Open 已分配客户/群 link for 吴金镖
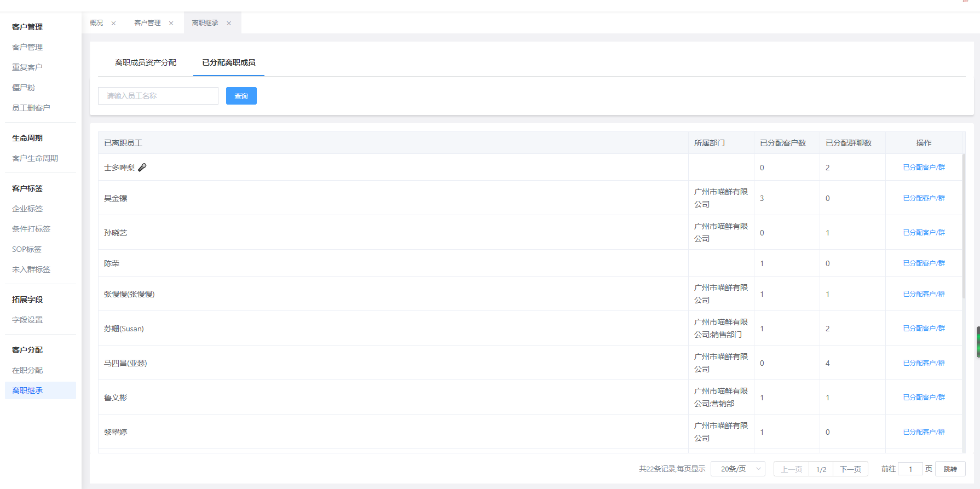This screenshot has width=980, height=489. [x=924, y=198]
